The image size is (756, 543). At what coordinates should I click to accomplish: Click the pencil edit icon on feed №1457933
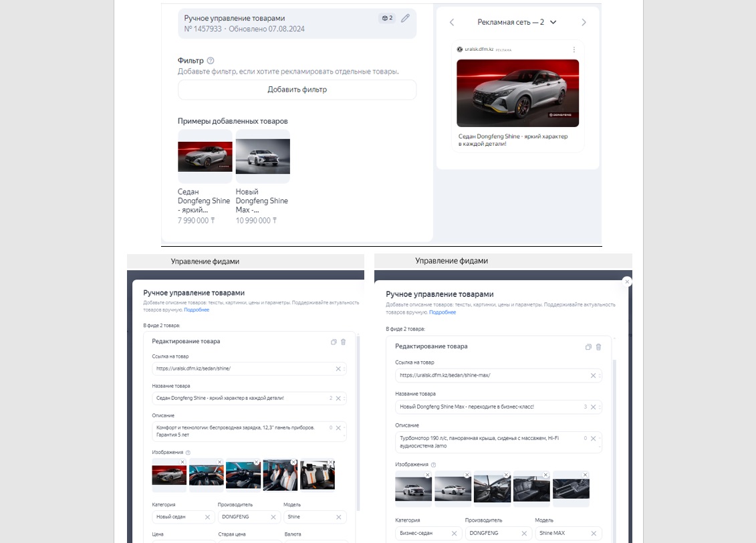click(406, 18)
